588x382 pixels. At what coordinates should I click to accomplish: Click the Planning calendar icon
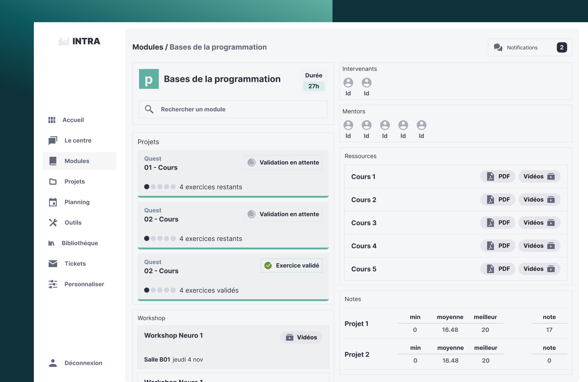tap(53, 202)
